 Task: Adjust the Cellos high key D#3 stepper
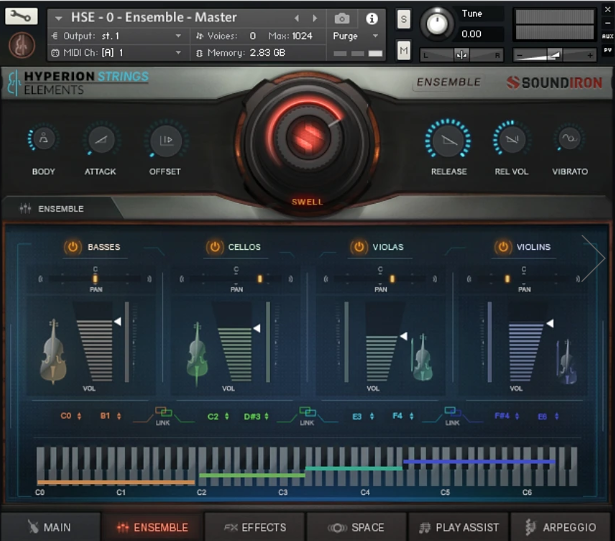[x=267, y=416]
